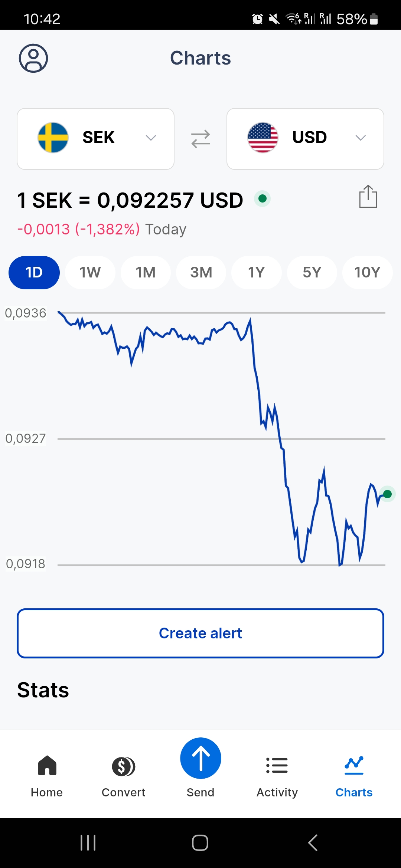Tap the blue Send arrow button
Viewport: 401px width, 868px height.
pyautogui.click(x=200, y=759)
